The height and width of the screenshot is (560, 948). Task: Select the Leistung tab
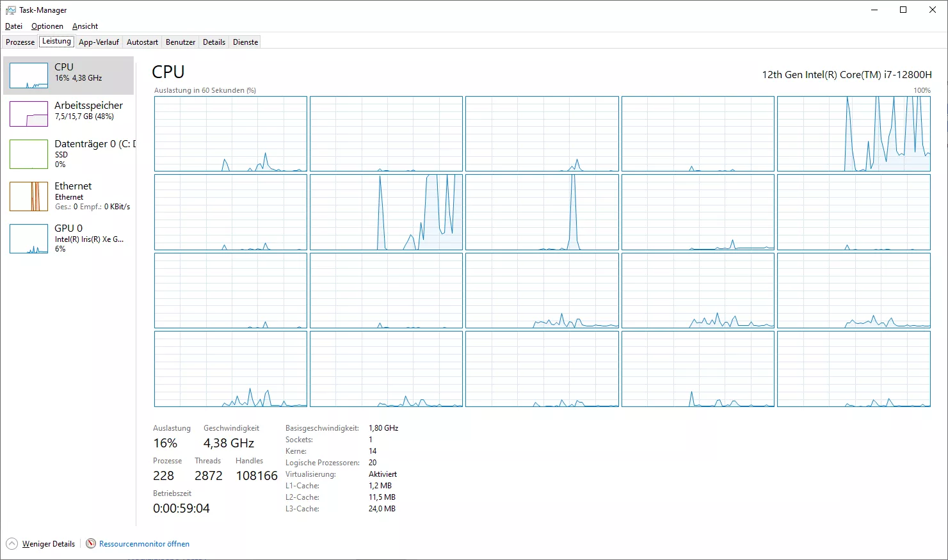coord(56,42)
